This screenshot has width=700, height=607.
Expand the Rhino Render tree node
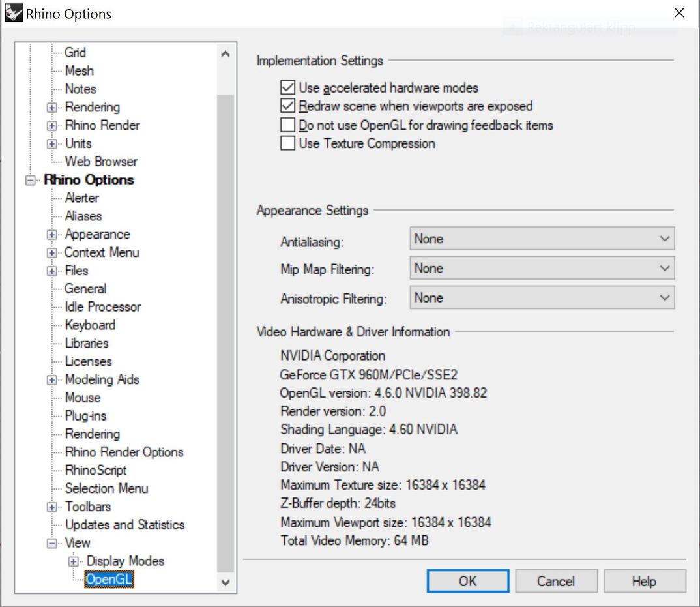[x=51, y=126]
